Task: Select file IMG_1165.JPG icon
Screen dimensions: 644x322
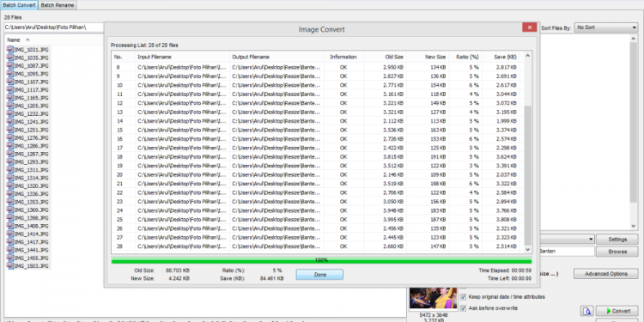Action: [10, 97]
